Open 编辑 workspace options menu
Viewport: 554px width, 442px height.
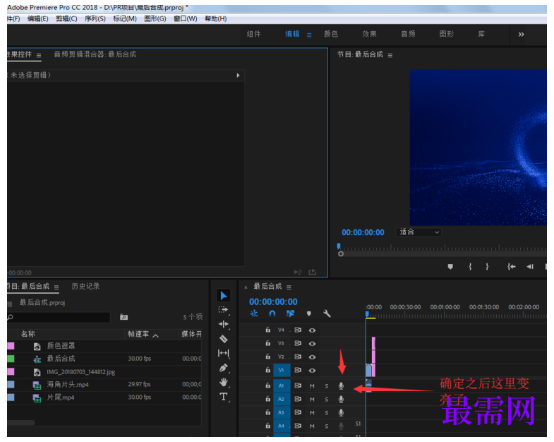pos(309,35)
